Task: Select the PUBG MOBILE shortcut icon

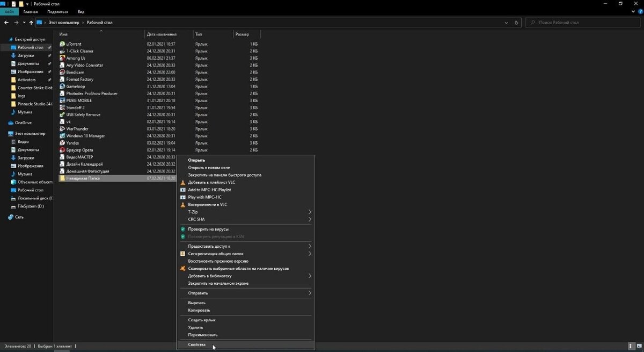Action: 62,100
